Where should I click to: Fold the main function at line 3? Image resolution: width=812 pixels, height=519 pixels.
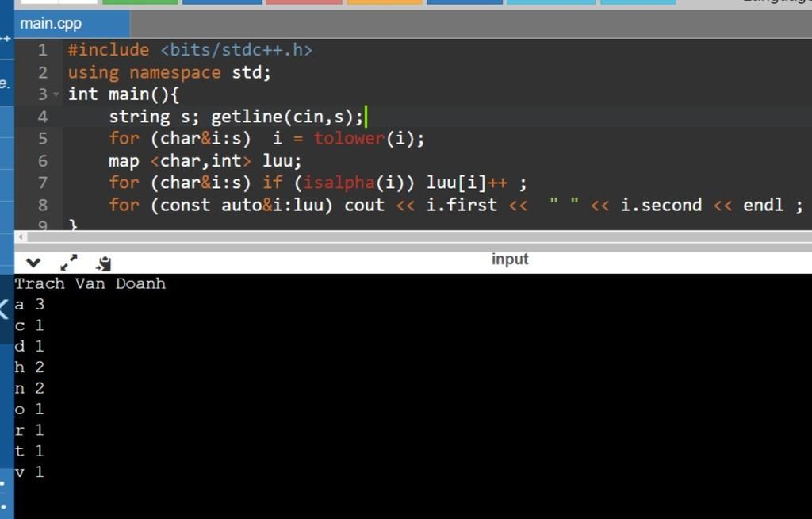[56, 94]
